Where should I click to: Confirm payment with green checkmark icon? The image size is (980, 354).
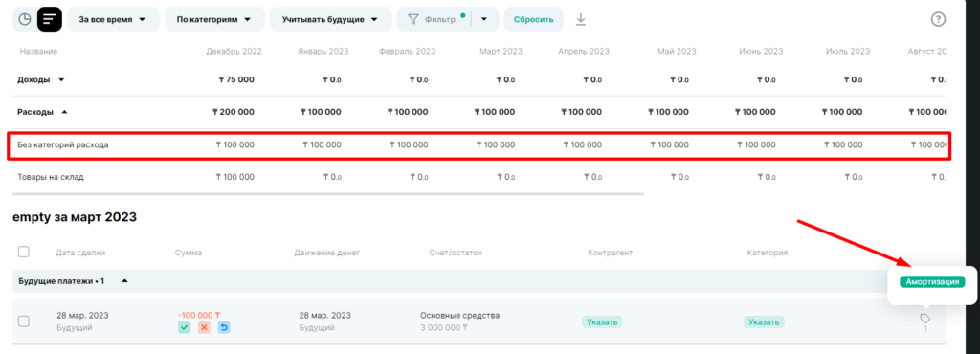[184, 327]
